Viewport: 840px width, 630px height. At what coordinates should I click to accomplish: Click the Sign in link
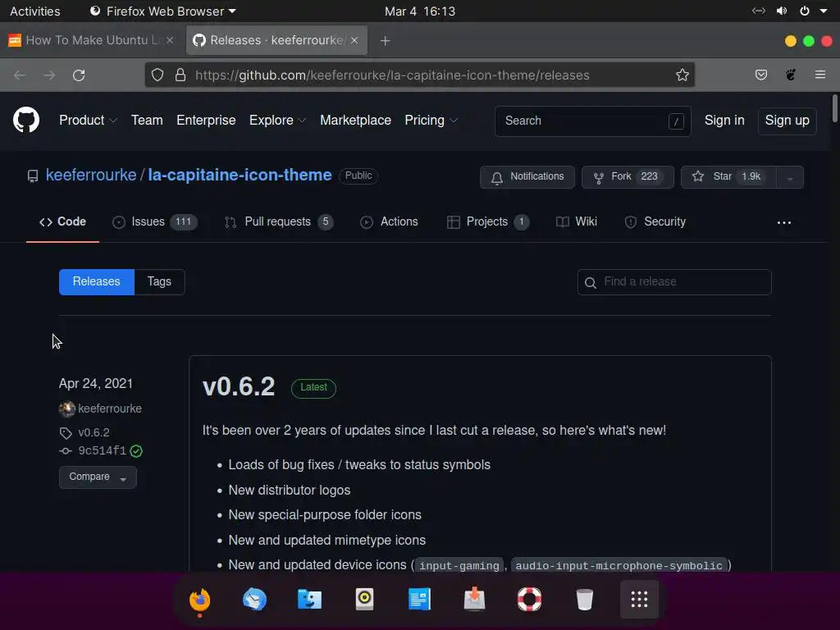pyautogui.click(x=724, y=121)
